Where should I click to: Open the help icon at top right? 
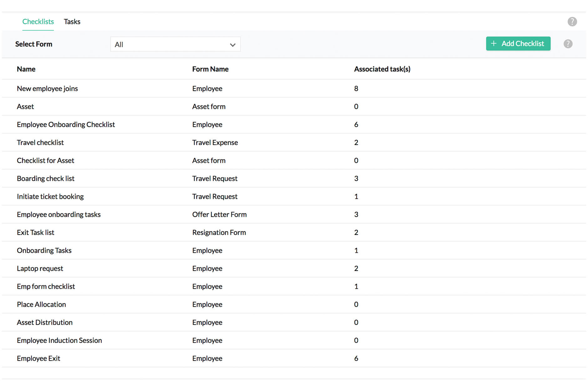(572, 21)
